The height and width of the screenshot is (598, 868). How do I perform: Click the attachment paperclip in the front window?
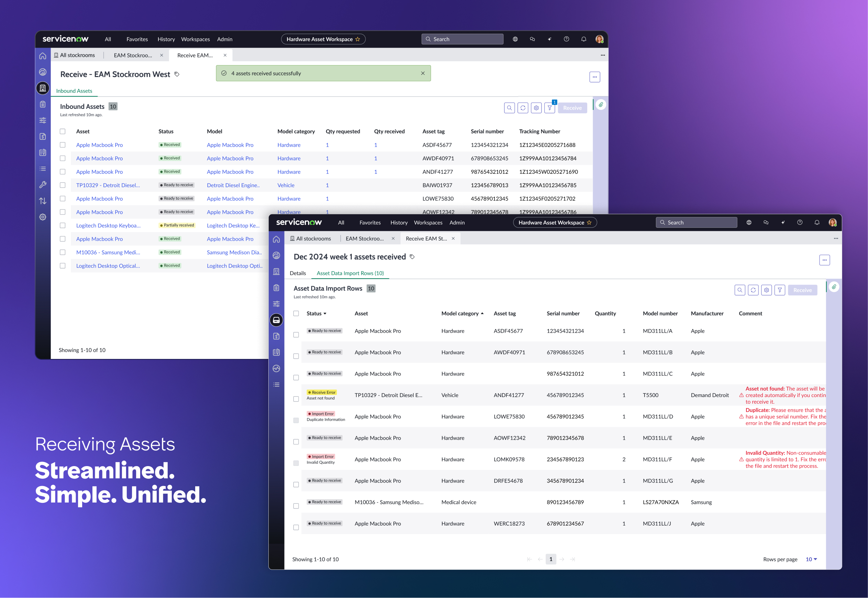point(834,287)
